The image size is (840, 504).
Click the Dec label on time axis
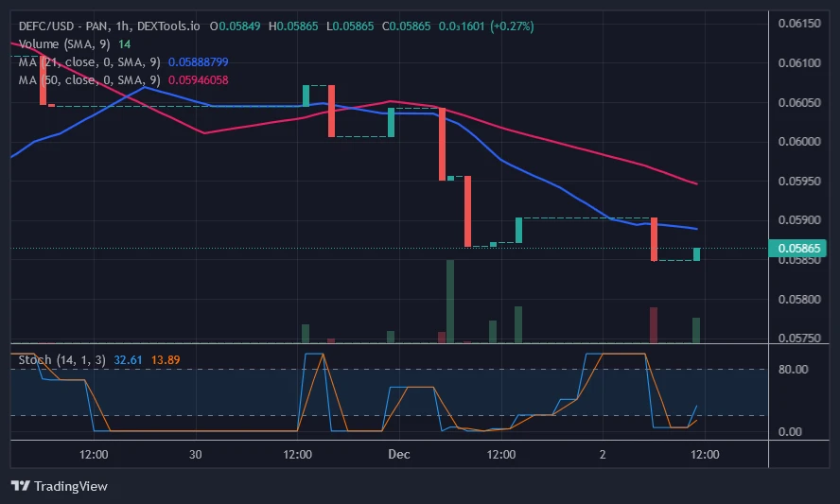coord(398,455)
